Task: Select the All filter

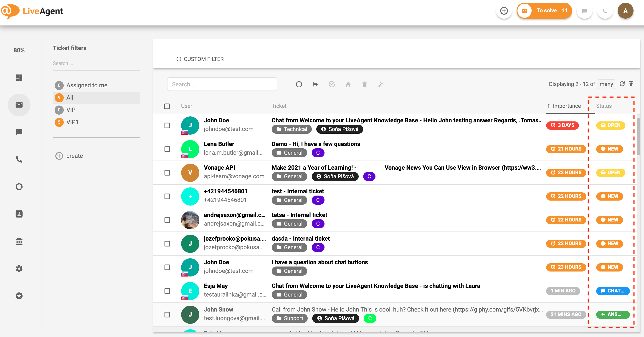Action: 96,98
